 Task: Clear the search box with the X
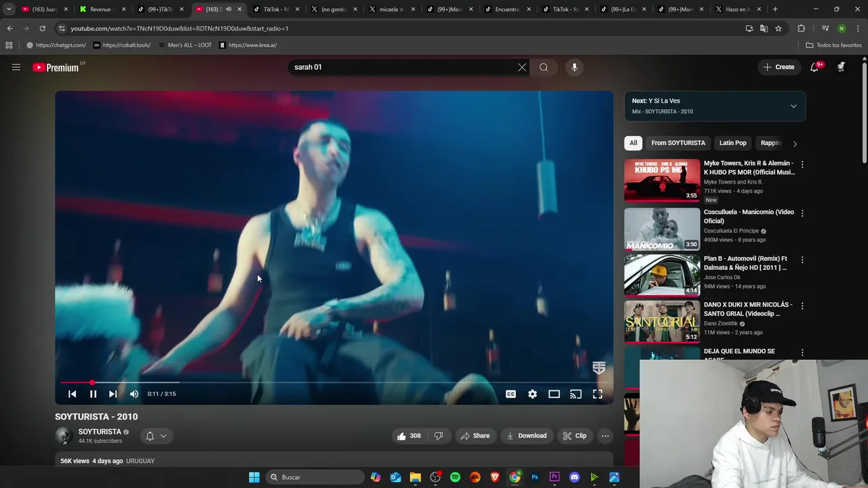tap(522, 67)
